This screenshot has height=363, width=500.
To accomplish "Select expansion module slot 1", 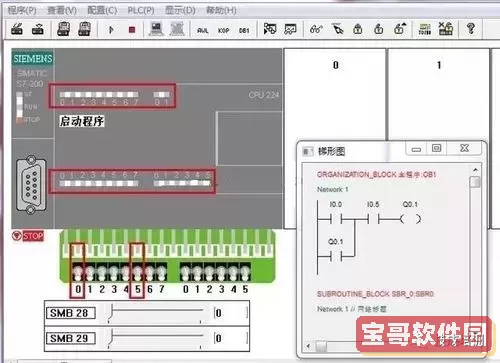I will point(439,95).
